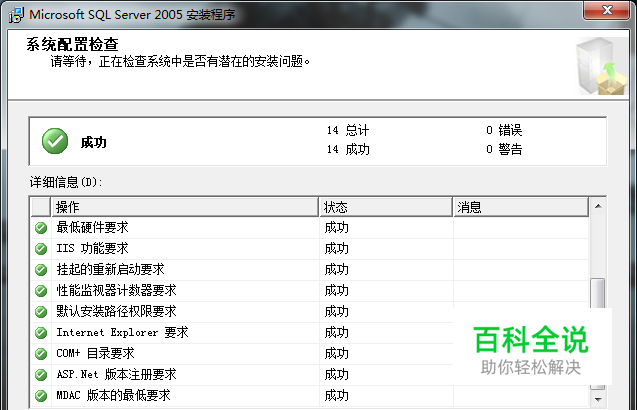The height and width of the screenshot is (410, 637).
Task: Select the 最低硬件要求 row text
Action: [x=92, y=227]
